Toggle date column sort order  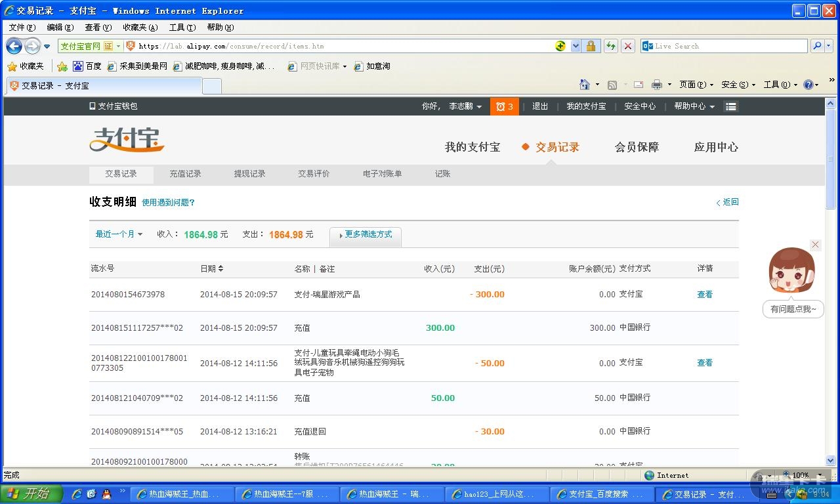[x=220, y=268]
